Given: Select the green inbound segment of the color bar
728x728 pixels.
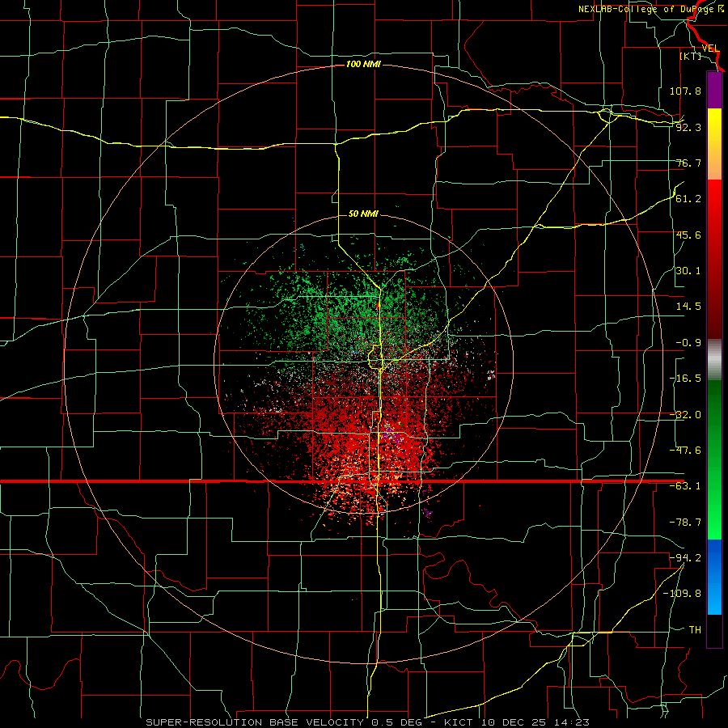Looking at the screenshot, I should click(x=714, y=459).
